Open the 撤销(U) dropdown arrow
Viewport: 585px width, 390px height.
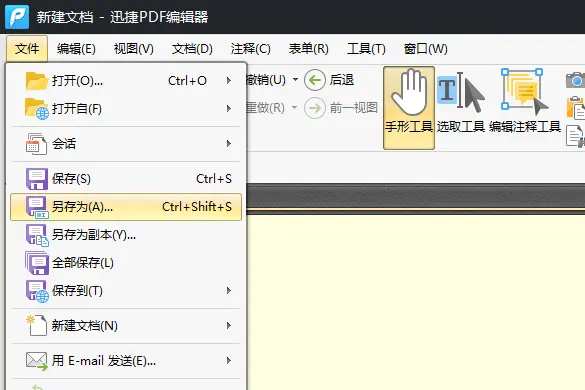click(295, 79)
